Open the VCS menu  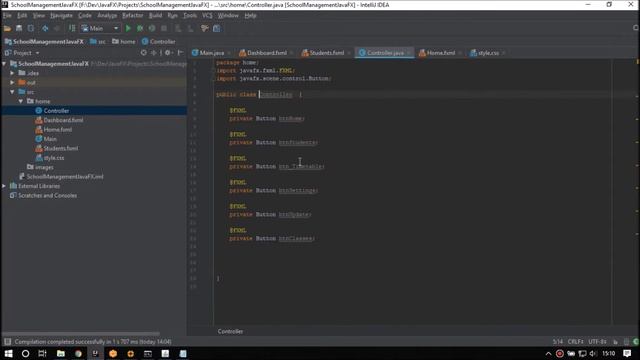coord(207,16)
